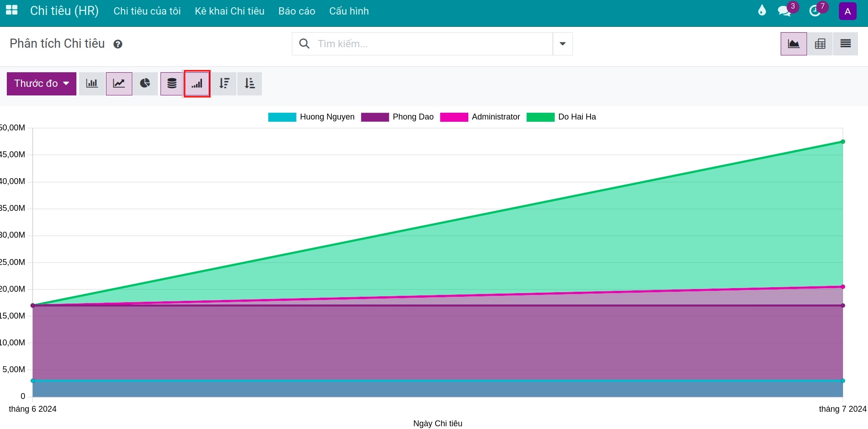Sort chart in ascending order
This screenshot has height=429, width=868.
click(250, 84)
